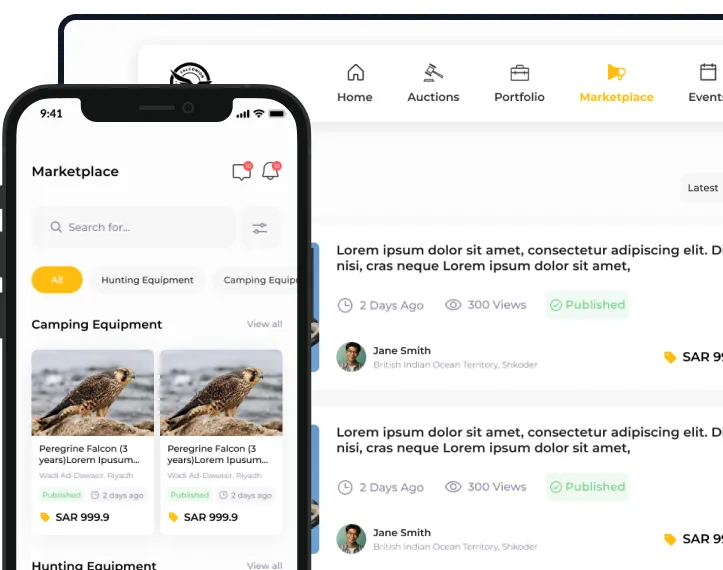Open the first Peregrine Falcon card image
The height and width of the screenshot is (570, 723).
[x=93, y=392]
